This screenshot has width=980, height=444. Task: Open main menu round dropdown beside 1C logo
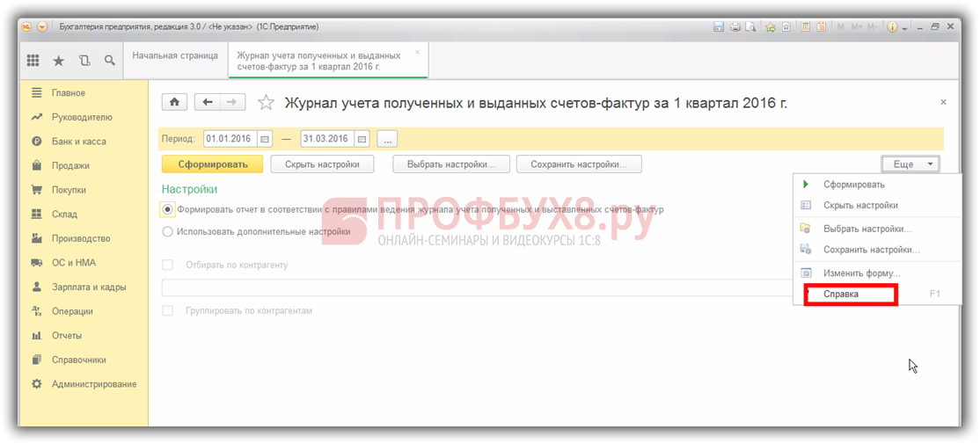pos(42,27)
